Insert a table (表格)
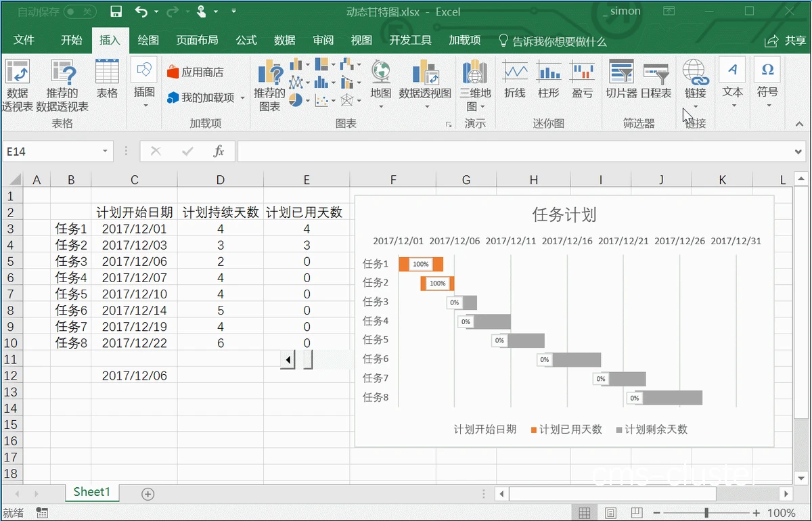 click(107, 80)
